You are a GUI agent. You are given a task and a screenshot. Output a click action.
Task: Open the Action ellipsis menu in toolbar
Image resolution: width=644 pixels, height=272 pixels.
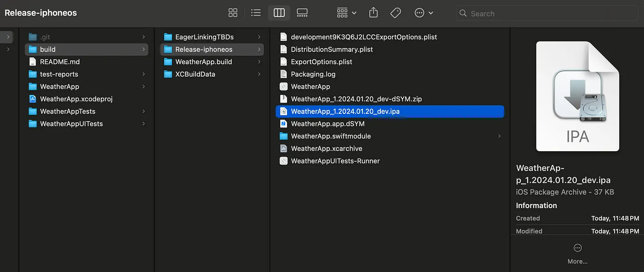pyautogui.click(x=424, y=13)
